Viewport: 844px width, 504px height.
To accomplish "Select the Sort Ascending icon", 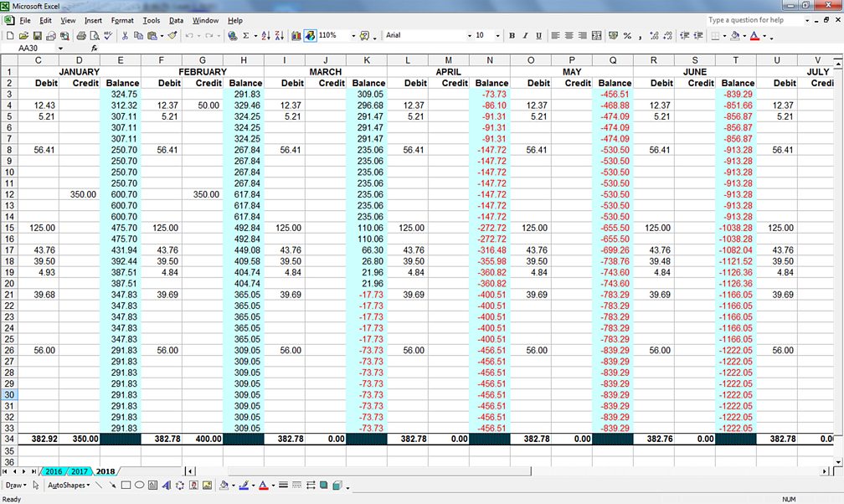I will pyautogui.click(x=265, y=35).
